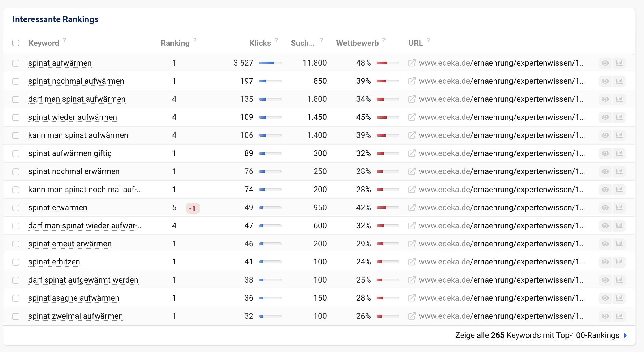644x352 pixels.
Task: Open chart icon for darf spinat aufgewärmt werden
Action: pyautogui.click(x=619, y=280)
